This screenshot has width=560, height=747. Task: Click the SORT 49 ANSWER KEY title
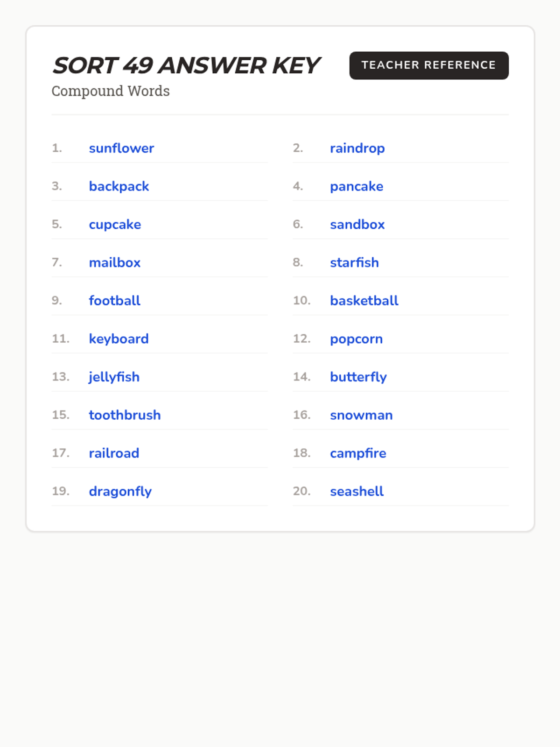[x=186, y=65]
